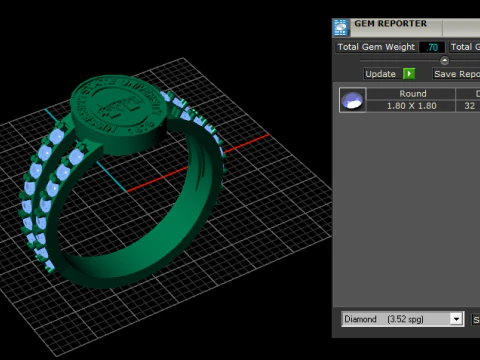This screenshot has height=360, width=480.
Task: Click the Save Report button
Action: (x=456, y=74)
